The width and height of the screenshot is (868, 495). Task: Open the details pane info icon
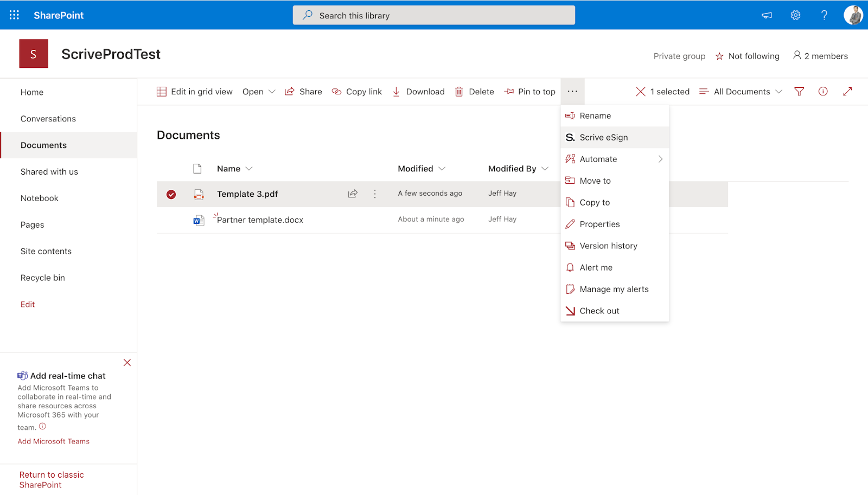coord(823,92)
